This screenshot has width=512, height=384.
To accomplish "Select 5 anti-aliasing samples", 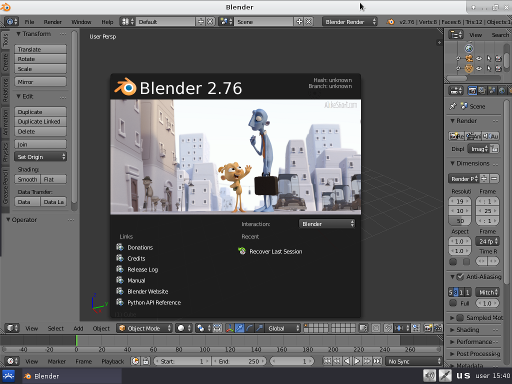I will 451,292.
